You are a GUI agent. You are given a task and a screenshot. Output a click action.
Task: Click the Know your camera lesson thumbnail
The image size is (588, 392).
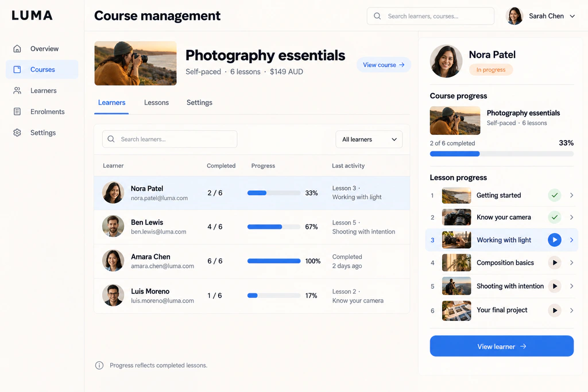coord(457,218)
